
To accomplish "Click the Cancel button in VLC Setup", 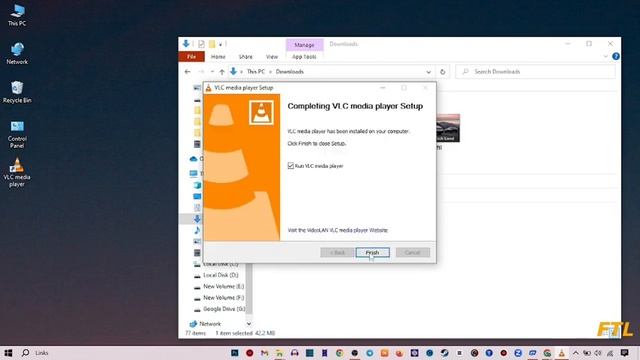I will (412, 252).
